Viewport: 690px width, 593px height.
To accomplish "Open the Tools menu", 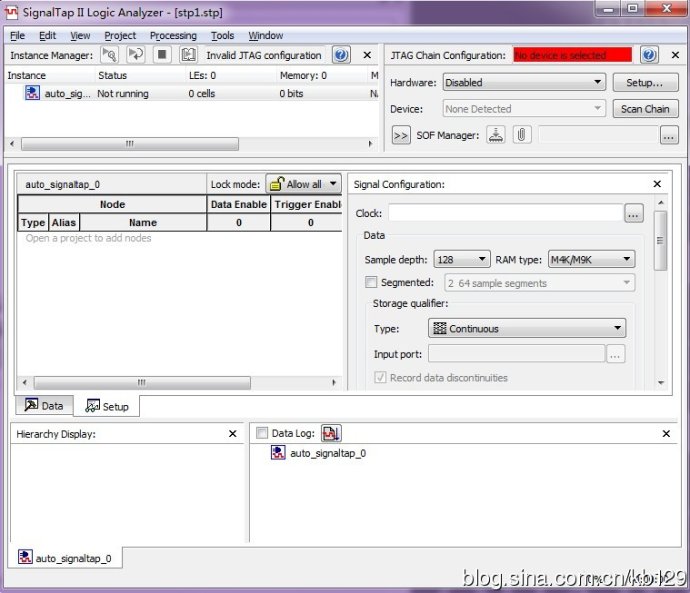I will pyautogui.click(x=222, y=36).
